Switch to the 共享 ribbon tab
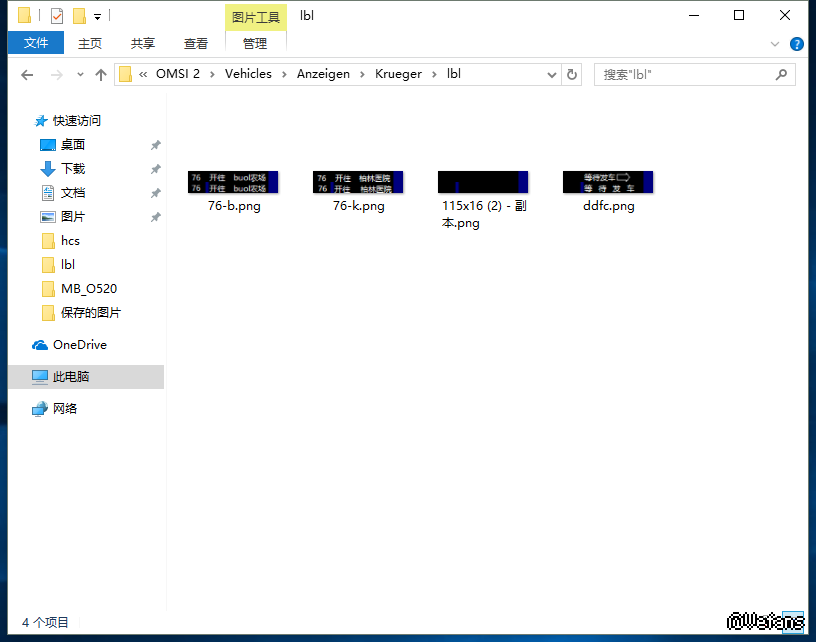Screen dimensions: 816x642 [143, 43]
